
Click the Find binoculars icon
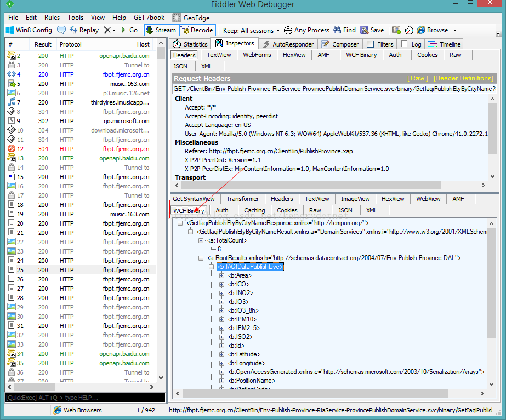[337, 30]
